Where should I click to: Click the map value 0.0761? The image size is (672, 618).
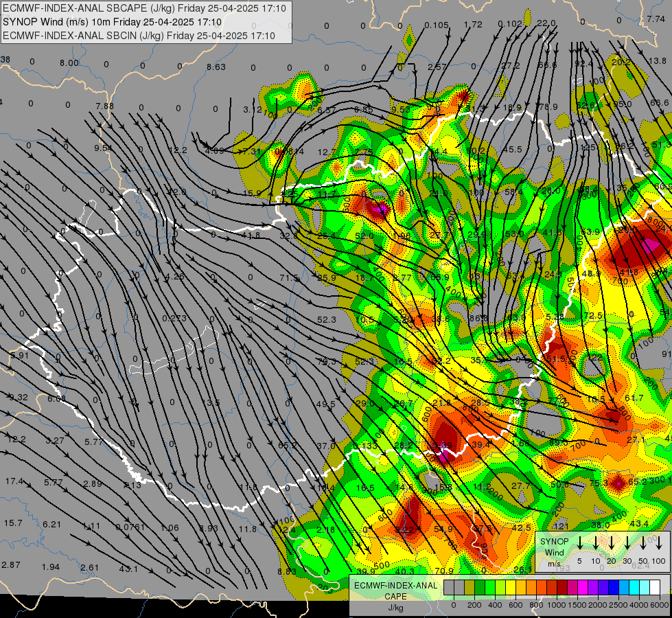[x=130, y=527]
